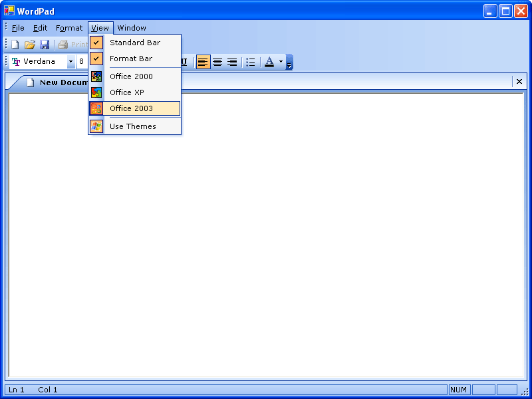
Task: Open the Format menu
Action: click(69, 28)
